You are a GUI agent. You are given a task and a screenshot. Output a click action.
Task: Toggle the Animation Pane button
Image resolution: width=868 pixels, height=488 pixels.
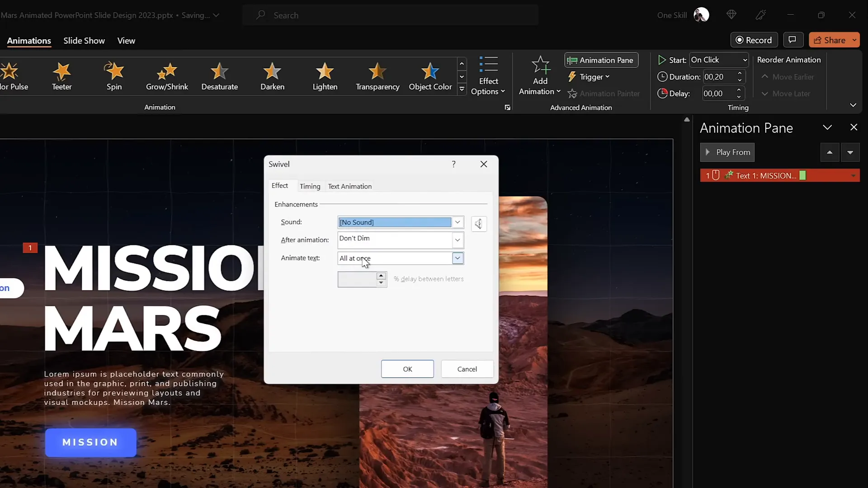click(601, 60)
